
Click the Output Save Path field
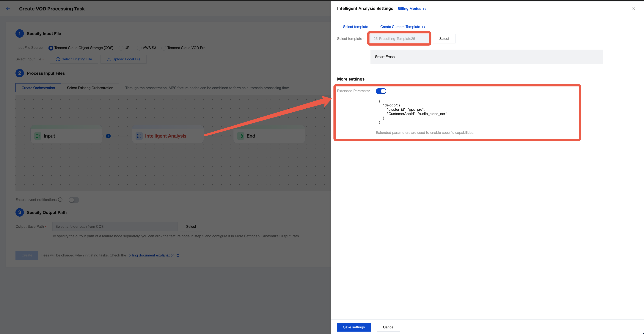115,226
